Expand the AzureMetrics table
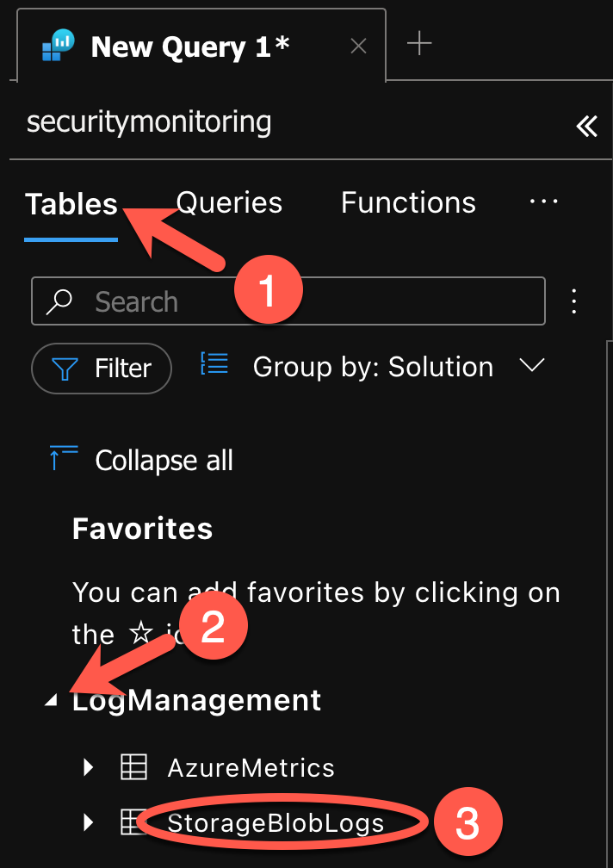The width and height of the screenshot is (613, 868). [88, 767]
